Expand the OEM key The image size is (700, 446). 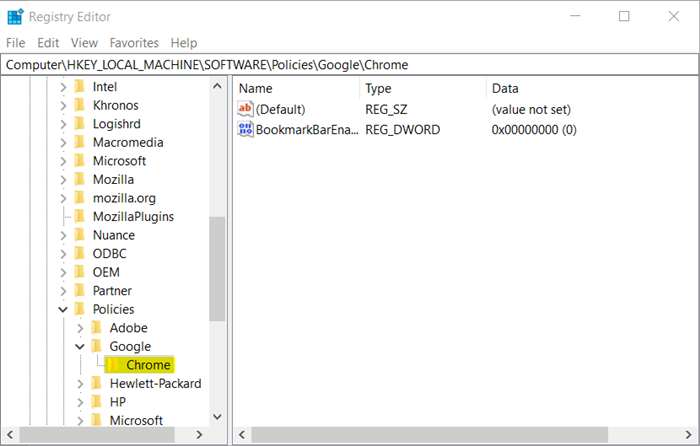click(x=63, y=272)
